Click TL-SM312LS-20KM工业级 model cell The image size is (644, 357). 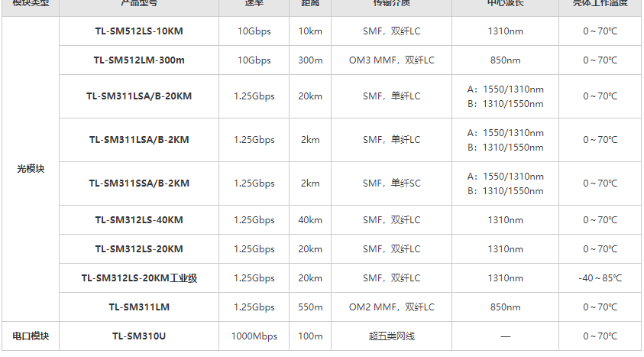pos(139,278)
